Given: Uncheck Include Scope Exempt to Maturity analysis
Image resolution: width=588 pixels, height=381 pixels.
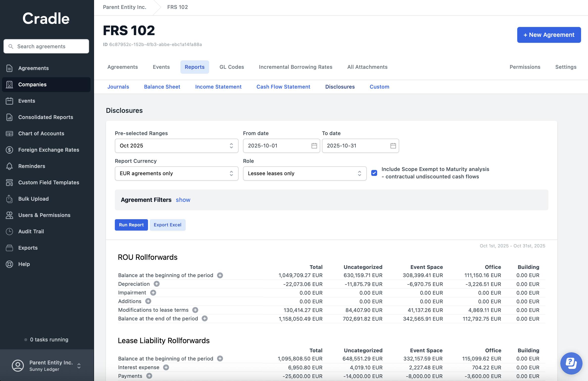Looking at the screenshot, I should (x=374, y=173).
